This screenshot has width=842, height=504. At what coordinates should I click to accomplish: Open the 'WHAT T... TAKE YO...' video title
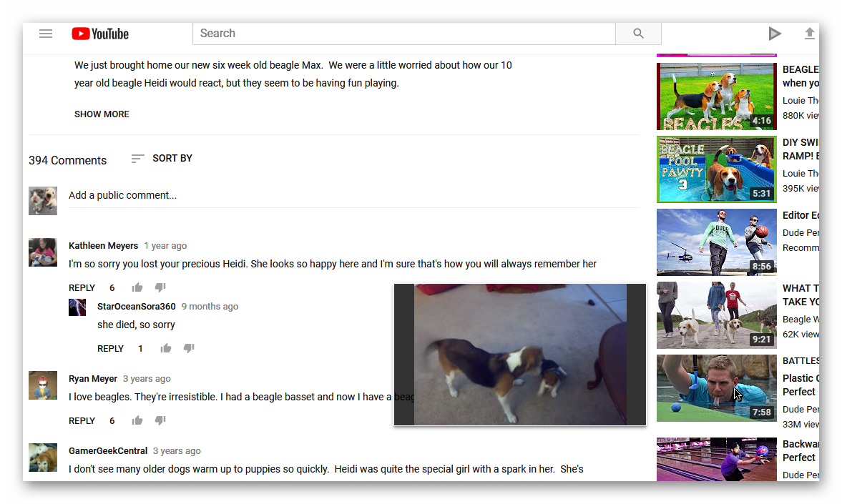[801, 295]
